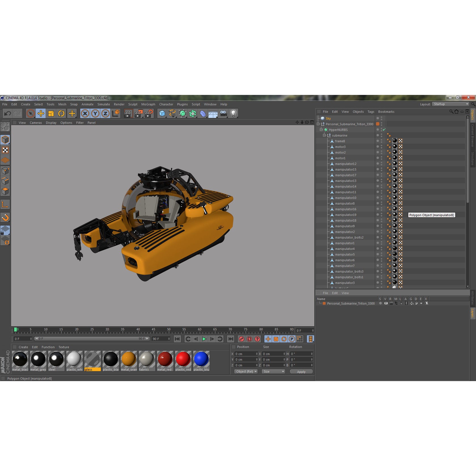The image size is (476, 476).
Task: Toggle HyperNURBS enabled checkmark
Action: click(x=384, y=129)
